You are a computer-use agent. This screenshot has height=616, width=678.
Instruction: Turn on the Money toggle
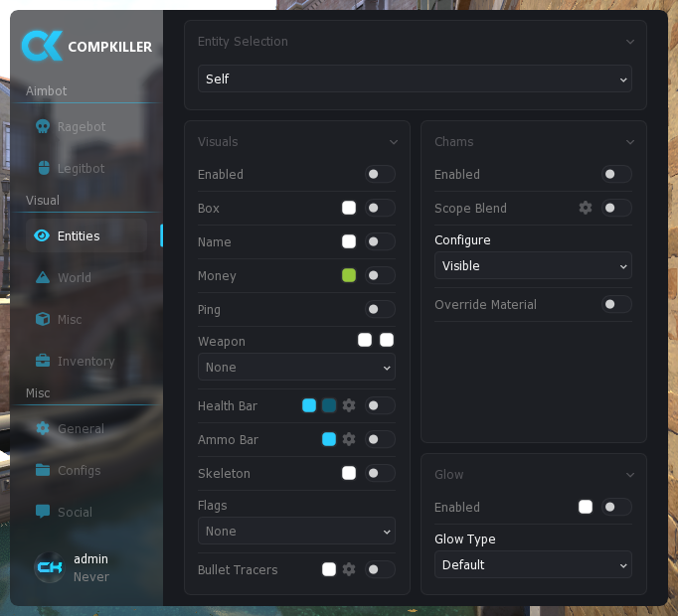click(x=380, y=275)
